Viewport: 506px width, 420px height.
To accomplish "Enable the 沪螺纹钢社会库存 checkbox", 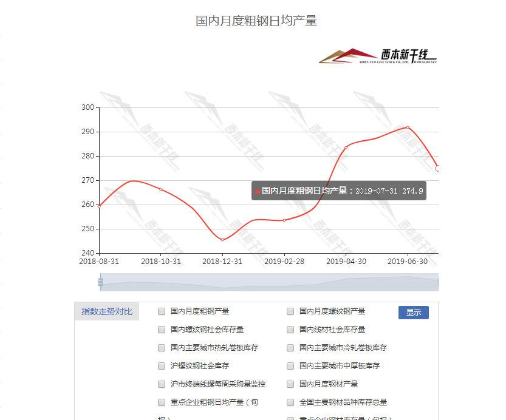I will [162, 366].
